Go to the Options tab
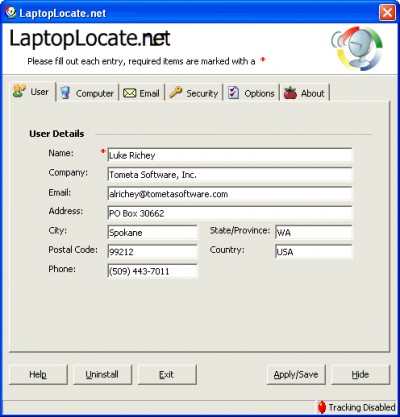Image resolution: width=400 pixels, height=417 pixels. 252,93
